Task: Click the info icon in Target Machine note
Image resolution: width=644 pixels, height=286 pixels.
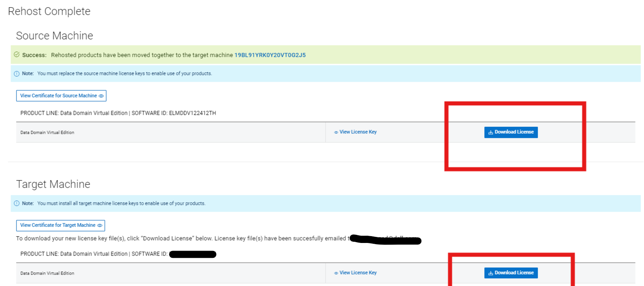Action: (x=17, y=204)
